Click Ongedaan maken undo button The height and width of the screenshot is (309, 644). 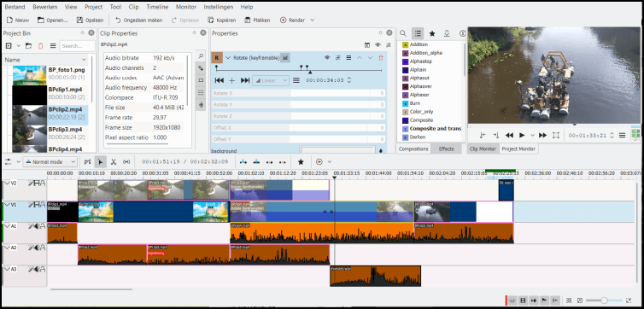coord(139,20)
